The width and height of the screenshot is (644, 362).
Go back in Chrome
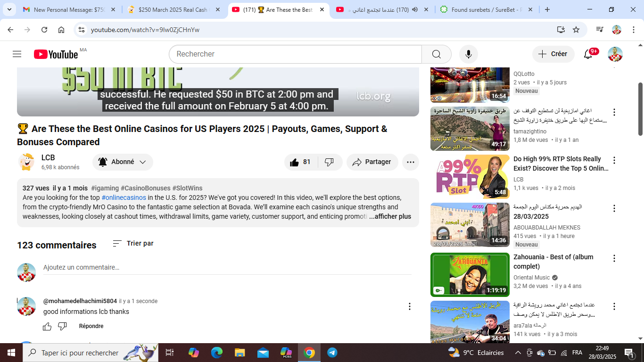(10, 30)
